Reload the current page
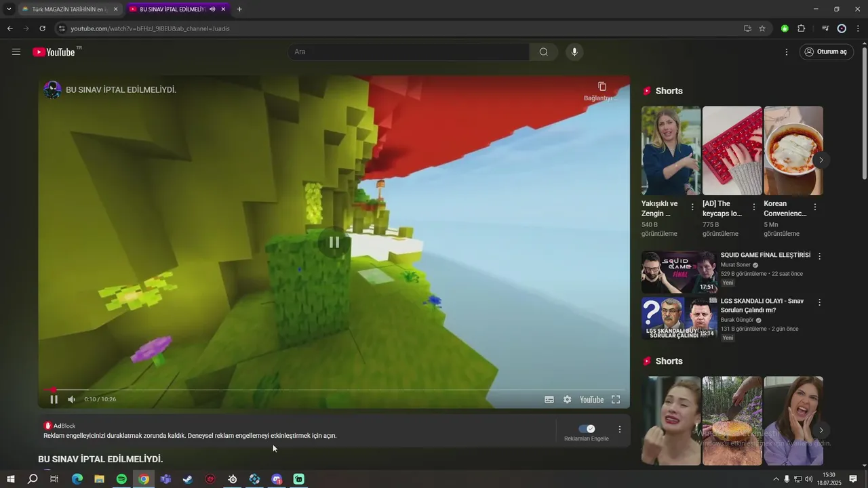 (x=42, y=28)
